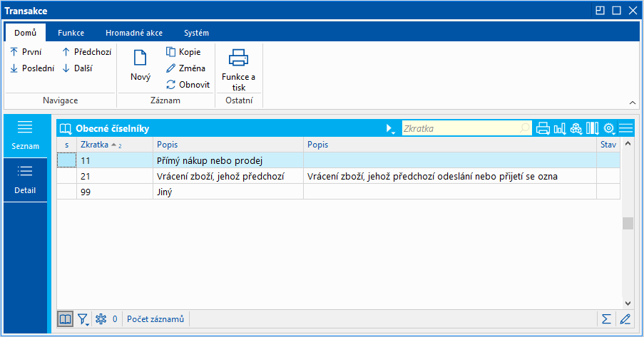Click the long Vrácení zboží description cell
The image size is (644, 337).
pyautogui.click(x=450, y=176)
